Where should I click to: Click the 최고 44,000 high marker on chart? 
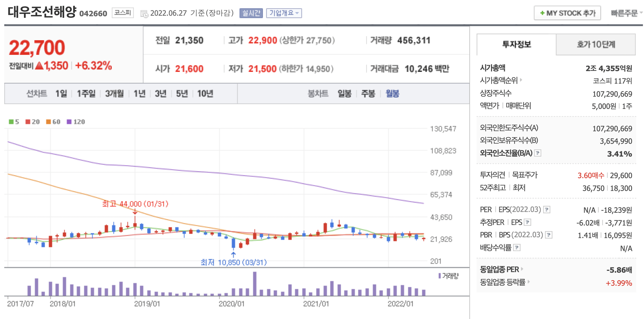[x=135, y=204]
